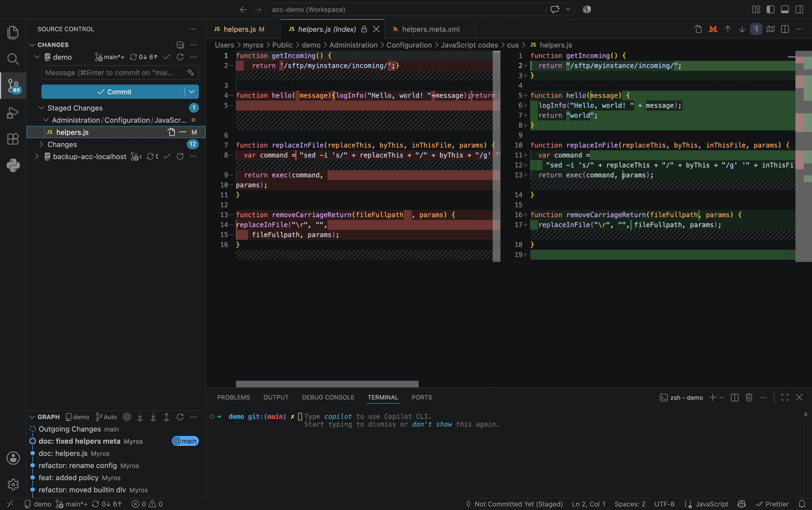812x510 pixels.
Task: Open the Python sidebar icon
Action: (13, 165)
